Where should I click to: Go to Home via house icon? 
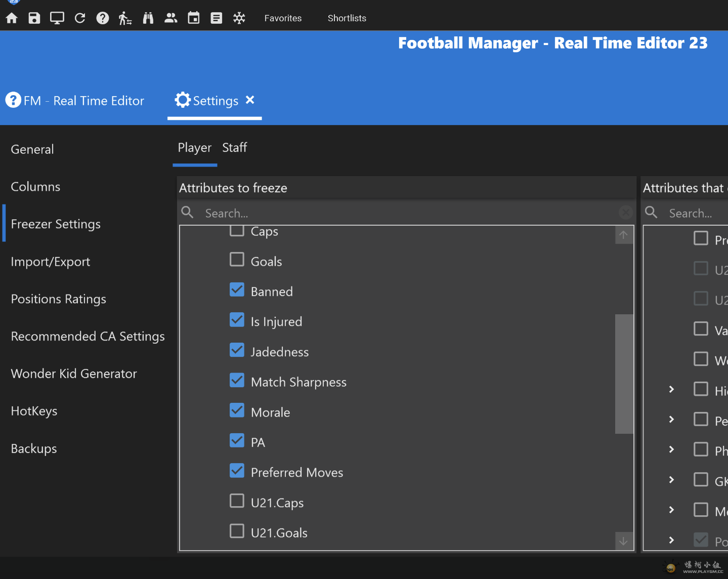(12, 18)
